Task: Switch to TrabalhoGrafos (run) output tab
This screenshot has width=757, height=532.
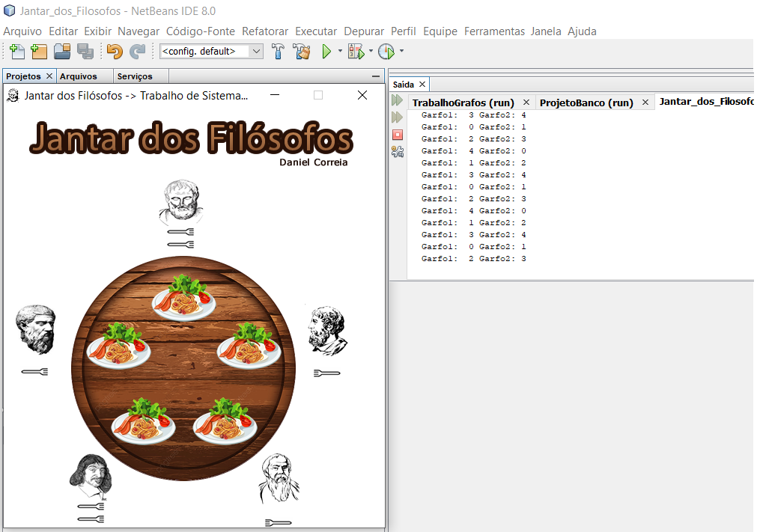Action: point(463,103)
